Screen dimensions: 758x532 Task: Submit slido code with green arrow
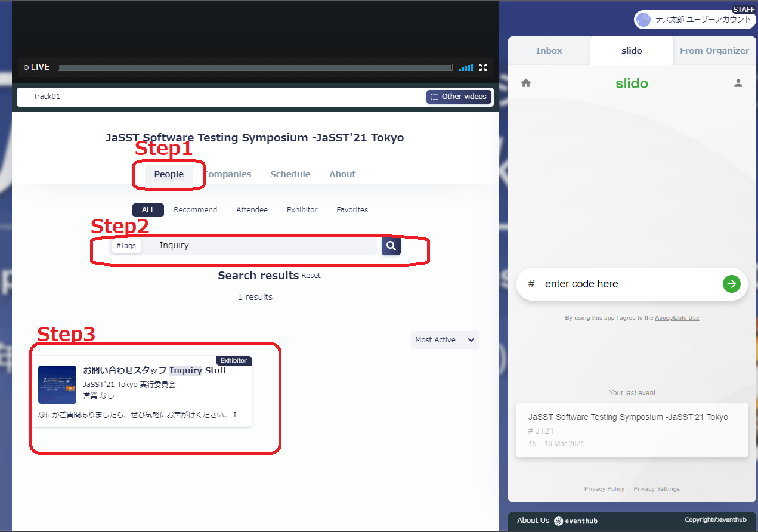coord(731,284)
